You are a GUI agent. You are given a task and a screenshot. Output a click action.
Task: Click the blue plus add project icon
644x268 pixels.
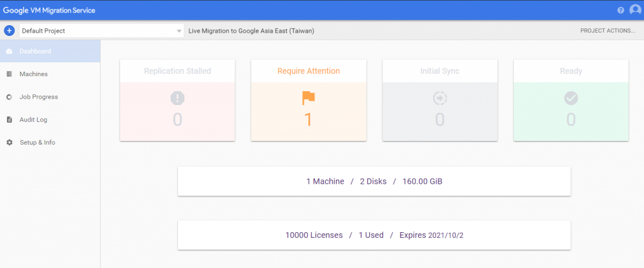point(9,30)
